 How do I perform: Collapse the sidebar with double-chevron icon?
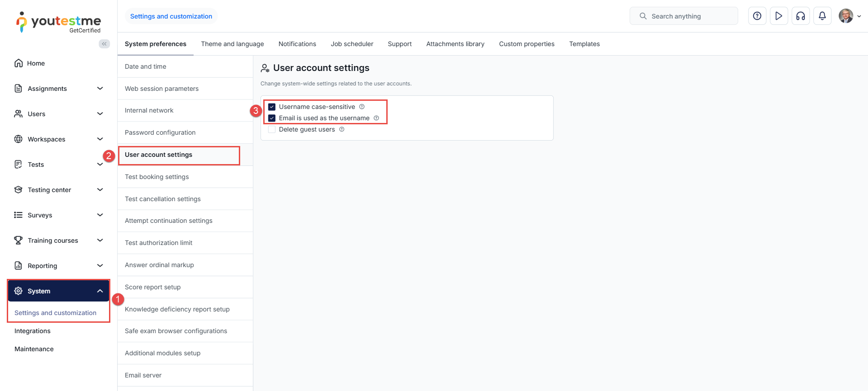tap(104, 44)
